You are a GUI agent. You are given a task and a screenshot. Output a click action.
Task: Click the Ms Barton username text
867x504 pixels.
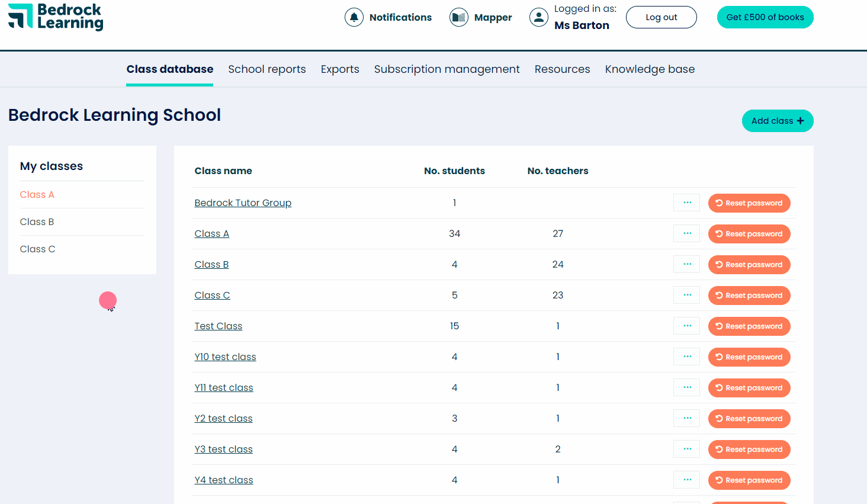(x=582, y=25)
